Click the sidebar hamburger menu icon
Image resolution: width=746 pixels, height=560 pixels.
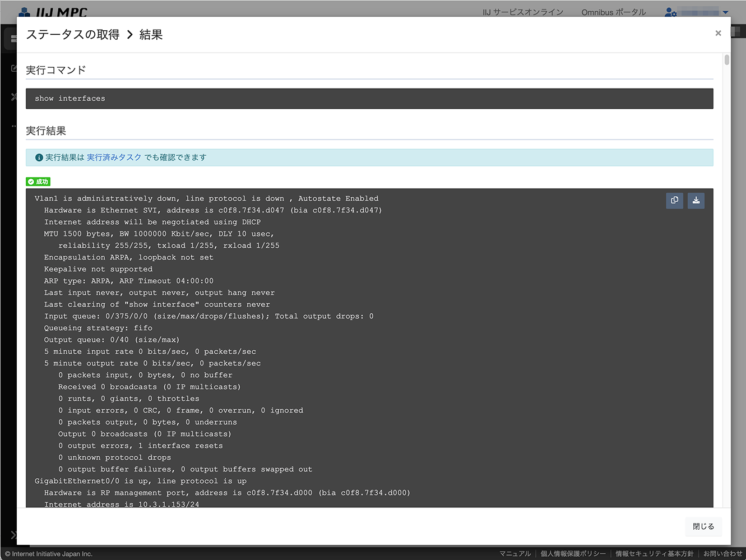click(x=12, y=39)
